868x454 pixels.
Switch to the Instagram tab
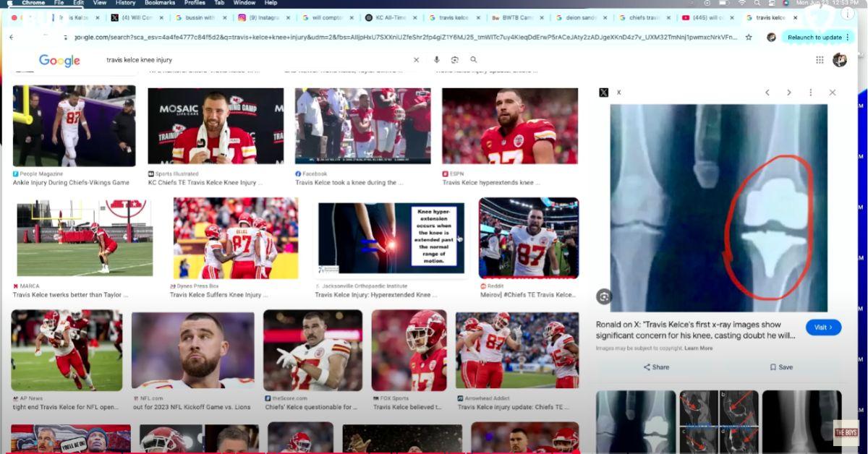tap(263, 17)
